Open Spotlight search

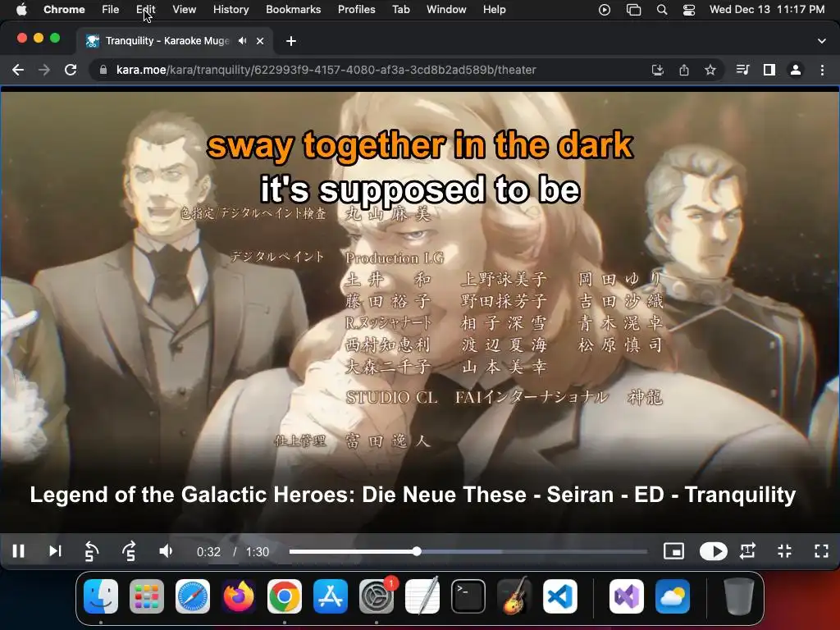[x=662, y=9]
